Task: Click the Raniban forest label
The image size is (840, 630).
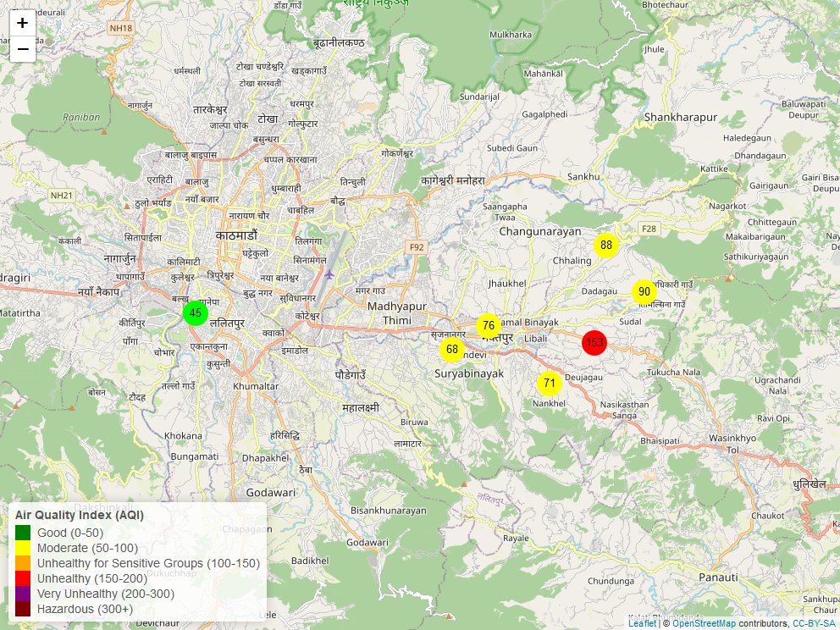Action: (81, 118)
